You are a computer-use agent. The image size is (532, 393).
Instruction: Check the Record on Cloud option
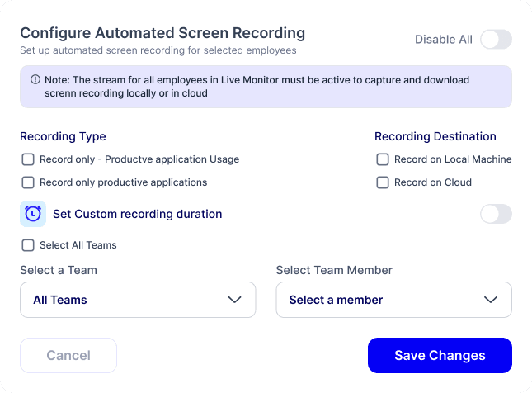383,182
